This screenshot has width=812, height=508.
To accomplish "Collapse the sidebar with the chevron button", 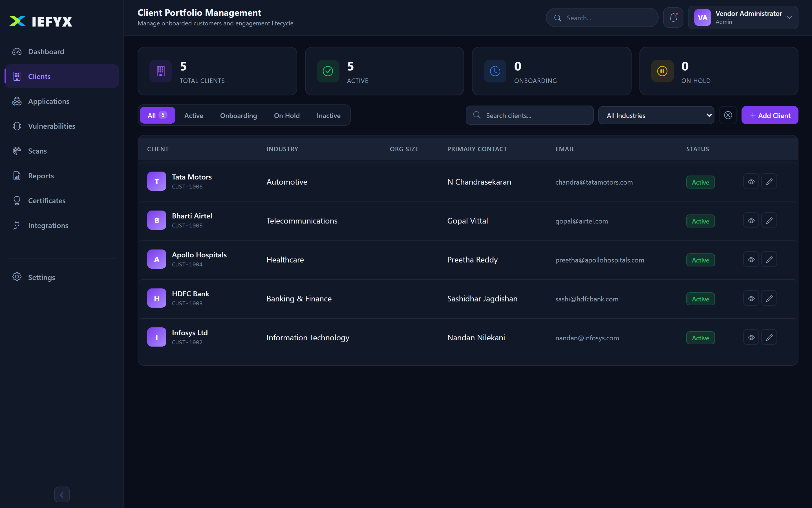I will 62,494.
